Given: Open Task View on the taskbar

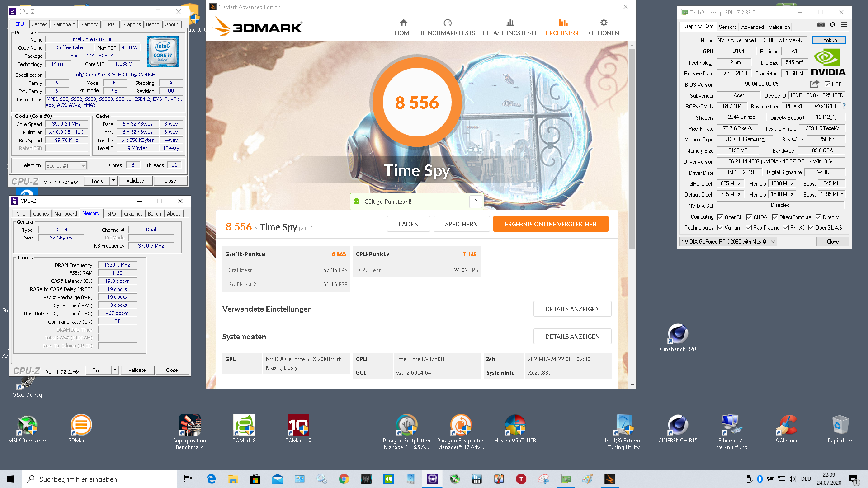Looking at the screenshot, I should [x=188, y=479].
